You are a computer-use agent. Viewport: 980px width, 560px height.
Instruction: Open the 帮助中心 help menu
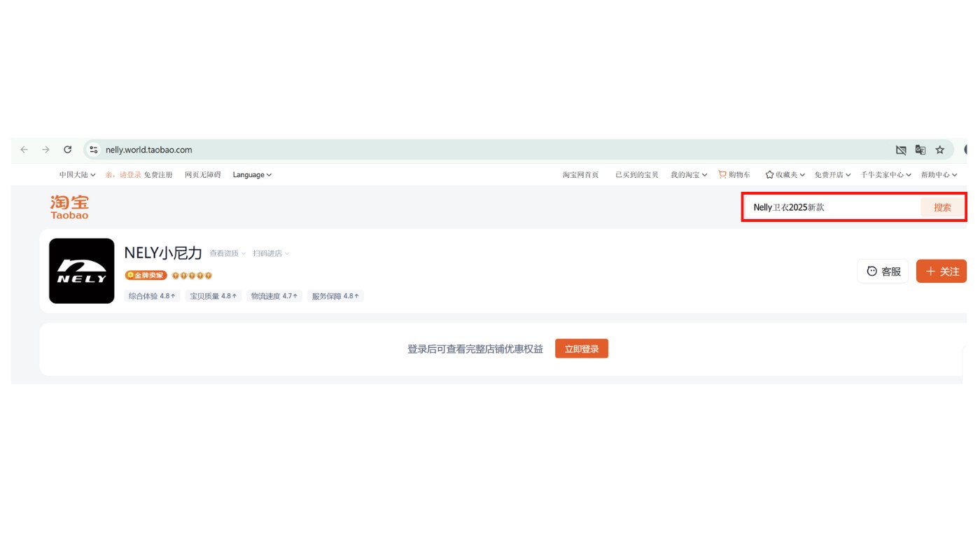(x=939, y=175)
